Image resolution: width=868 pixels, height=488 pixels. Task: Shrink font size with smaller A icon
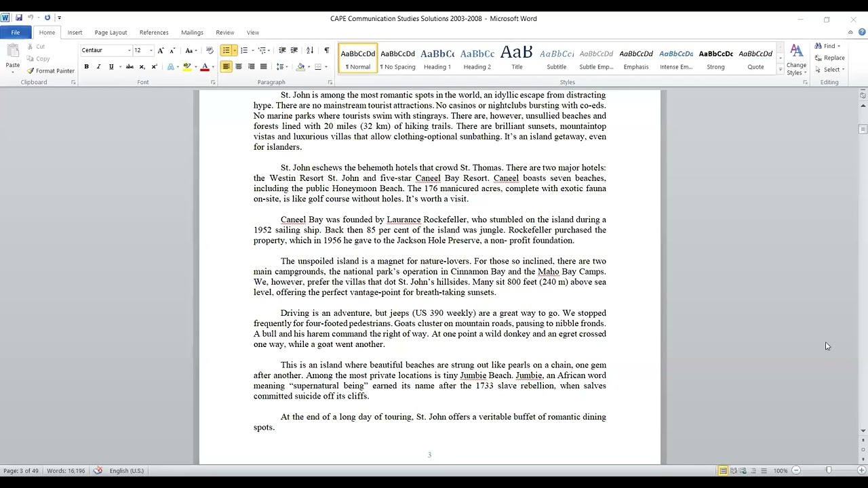click(x=172, y=50)
